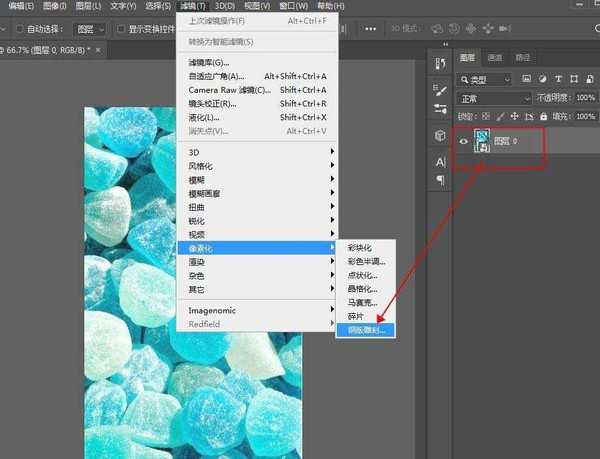The image size is (600, 459).
Task: Open the History panel icon
Action: coord(440,64)
